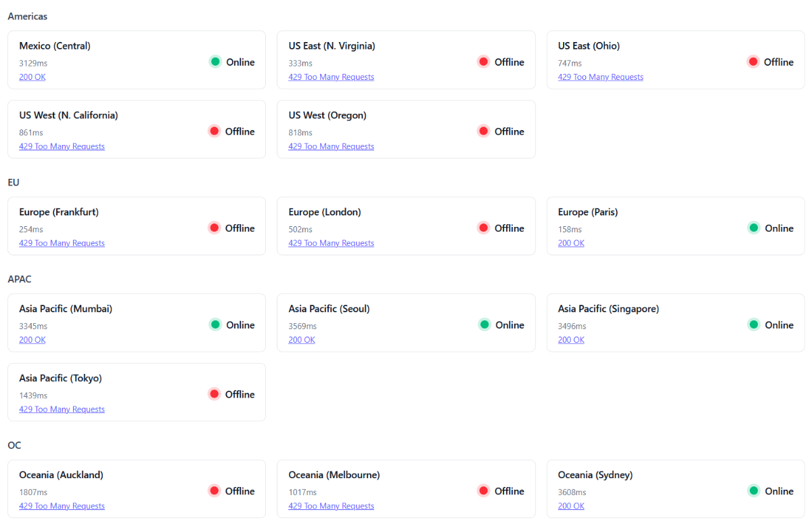Screen dimensions: 812x531
Task: Click the Americas section heading
Action: [x=28, y=16]
